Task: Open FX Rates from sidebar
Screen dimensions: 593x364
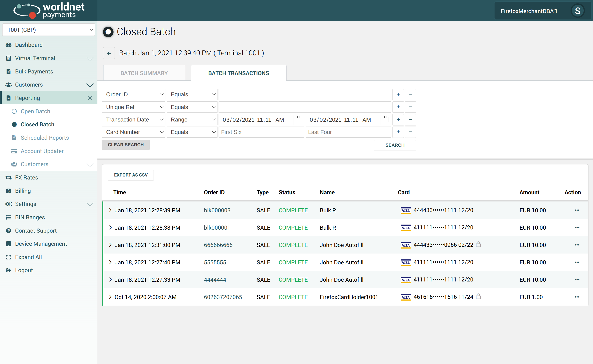Action: 26,177
